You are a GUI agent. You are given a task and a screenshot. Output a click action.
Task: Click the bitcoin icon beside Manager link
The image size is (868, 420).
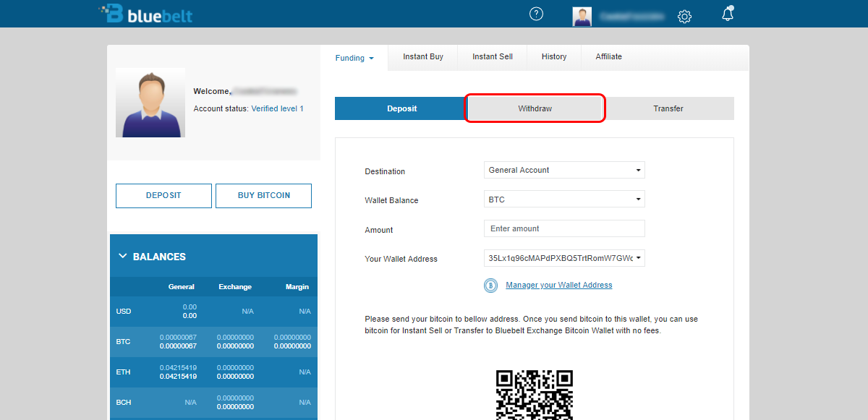pyautogui.click(x=491, y=286)
